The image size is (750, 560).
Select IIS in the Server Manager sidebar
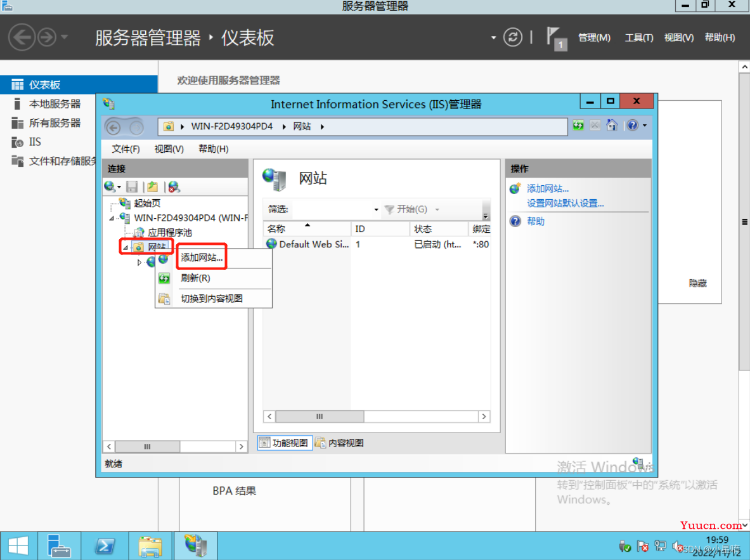[35, 142]
